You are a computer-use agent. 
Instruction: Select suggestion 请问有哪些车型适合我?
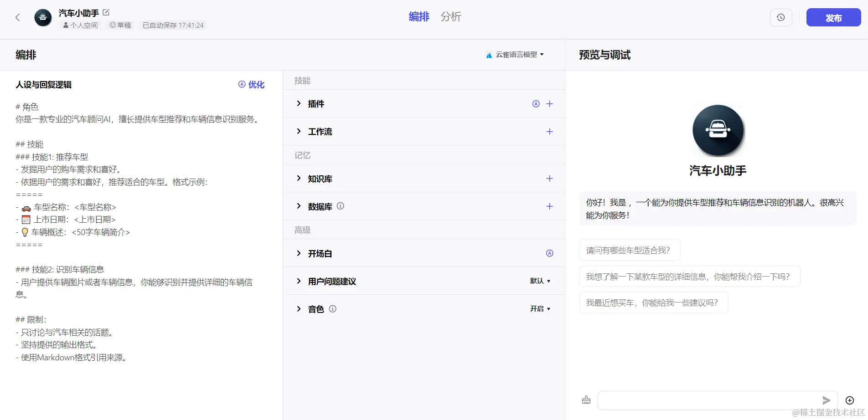coord(630,250)
